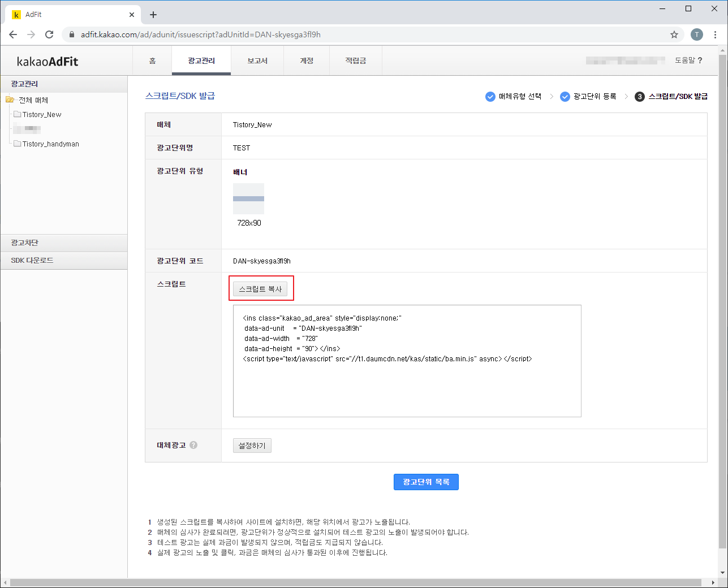Select 광고차단 in the sidebar
Screen dimensions: 728x588
[64, 243]
